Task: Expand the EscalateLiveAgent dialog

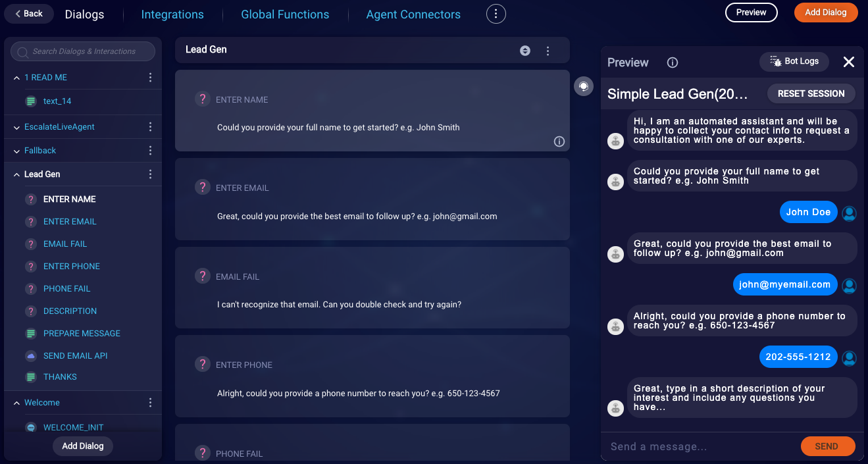Action: [16, 126]
